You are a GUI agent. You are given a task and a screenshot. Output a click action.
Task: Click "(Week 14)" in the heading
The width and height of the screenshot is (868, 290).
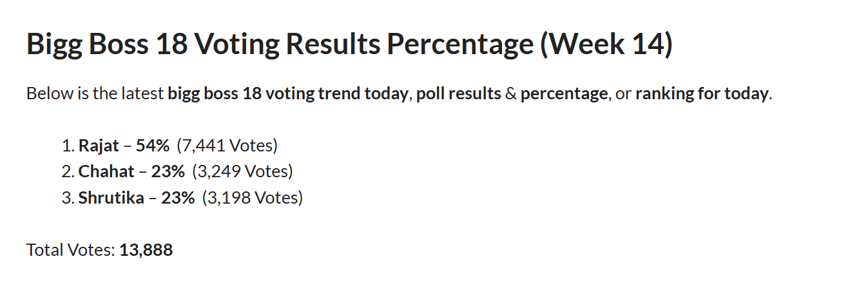pyautogui.click(x=606, y=44)
